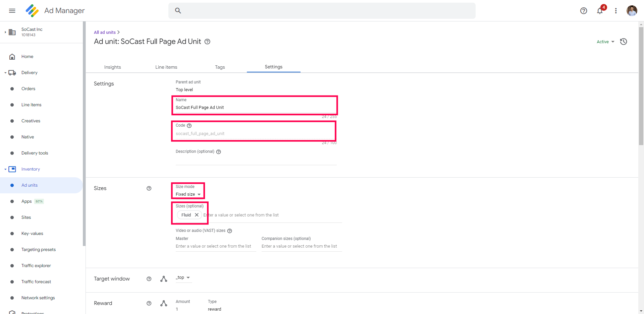Open the hamburger main menu
Viewport: 644px width, 314px height.
tap(12, 11)
